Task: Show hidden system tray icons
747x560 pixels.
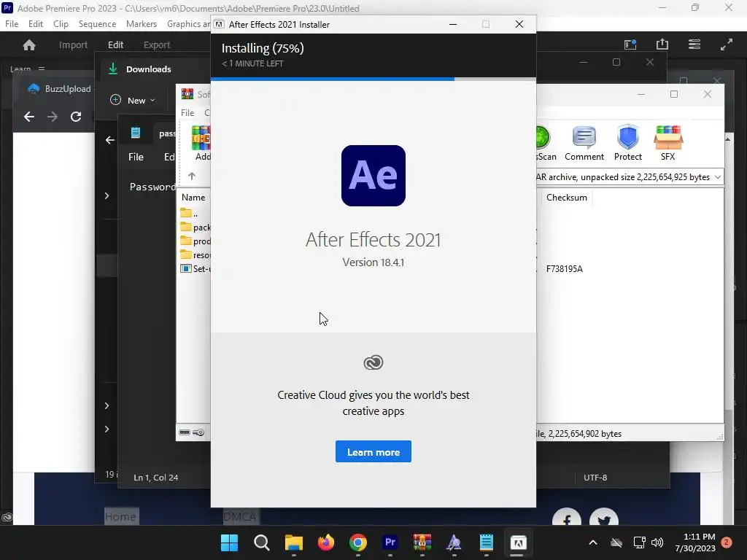Action: click(592, 542)
